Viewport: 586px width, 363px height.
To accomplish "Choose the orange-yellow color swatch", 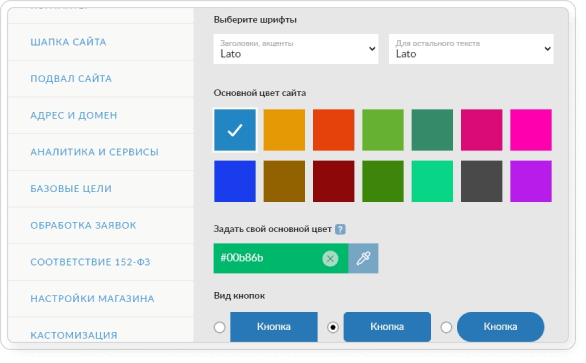I will coord(284,130).
